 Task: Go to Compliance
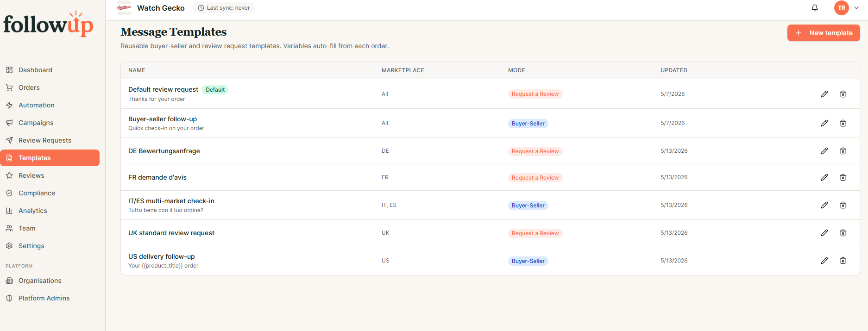(x=50, y=193)
